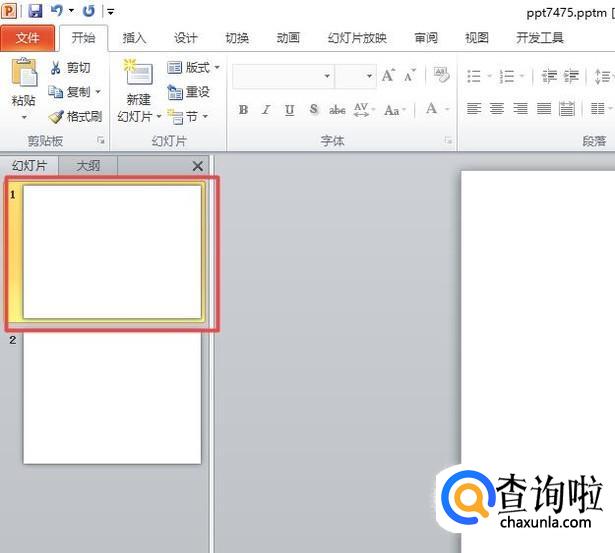Toggle Bold text formatting
Image resolution: width=615 pixels, height=553 pixels.
point(243,110)
